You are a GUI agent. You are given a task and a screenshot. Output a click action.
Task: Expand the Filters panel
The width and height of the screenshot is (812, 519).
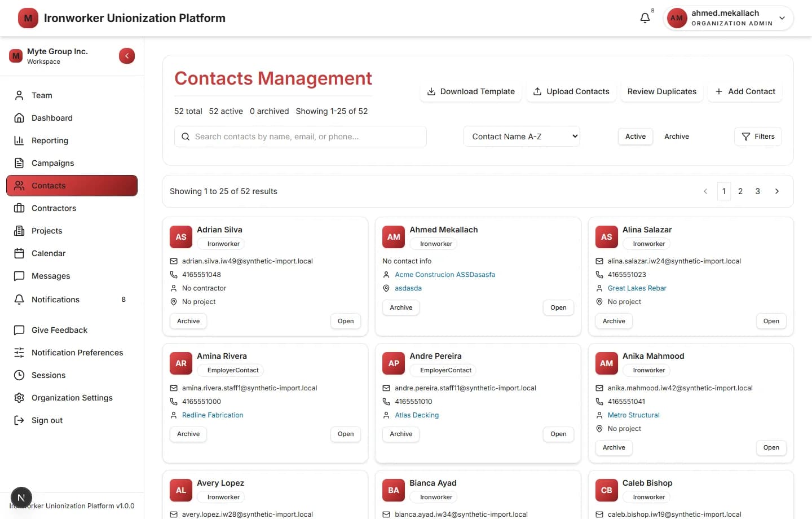click(x=758, y=137)
